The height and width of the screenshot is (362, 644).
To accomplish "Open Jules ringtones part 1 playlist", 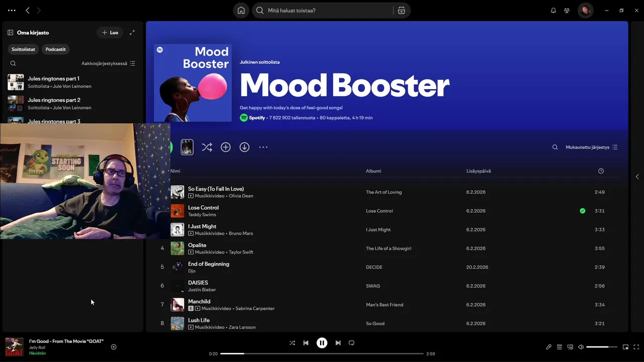I will (73, 82).
